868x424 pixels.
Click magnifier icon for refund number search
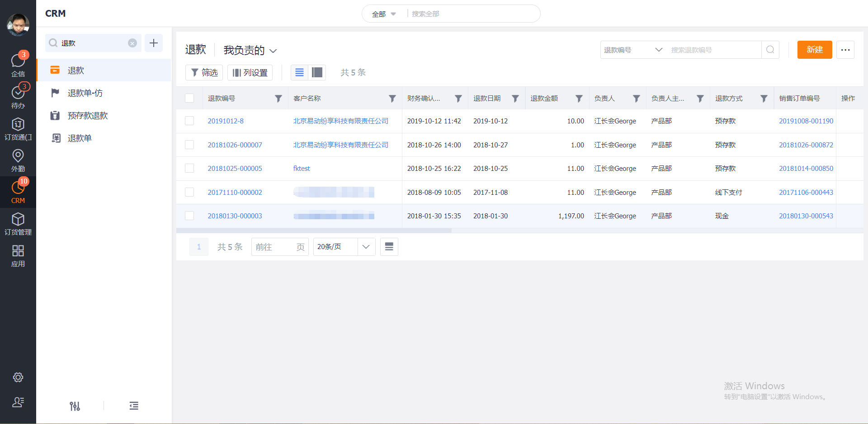pos(770,50)
